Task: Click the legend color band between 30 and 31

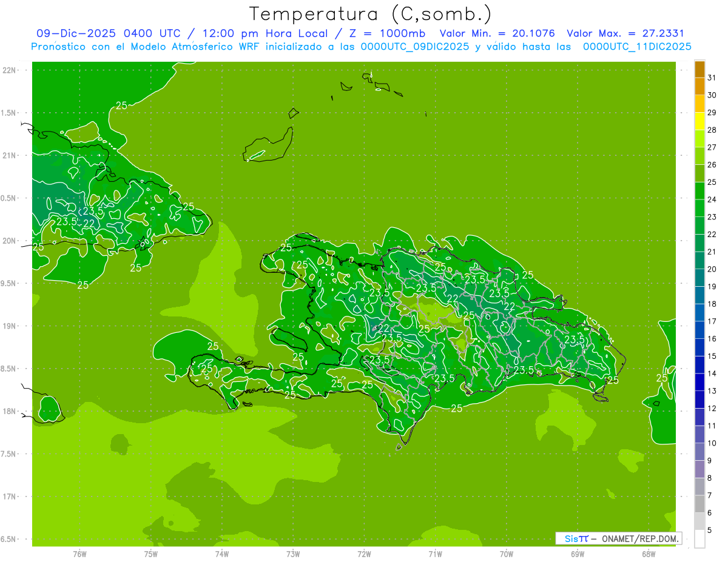Action: (x=699, y=87)
